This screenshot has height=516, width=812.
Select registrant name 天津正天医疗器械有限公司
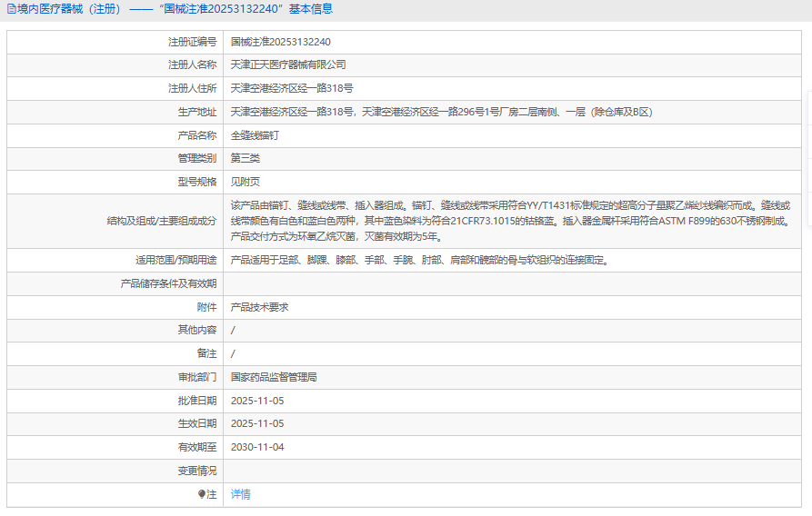(x=288, y=64)
